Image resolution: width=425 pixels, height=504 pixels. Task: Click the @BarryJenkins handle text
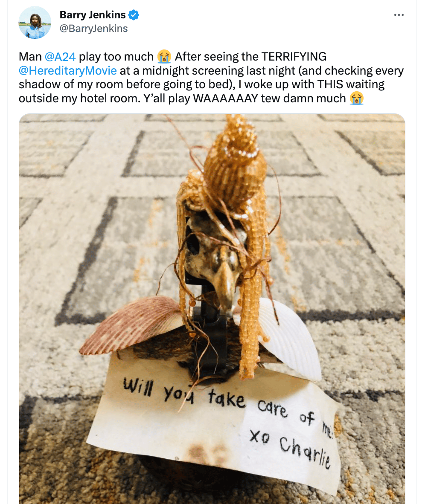(93, 29)
